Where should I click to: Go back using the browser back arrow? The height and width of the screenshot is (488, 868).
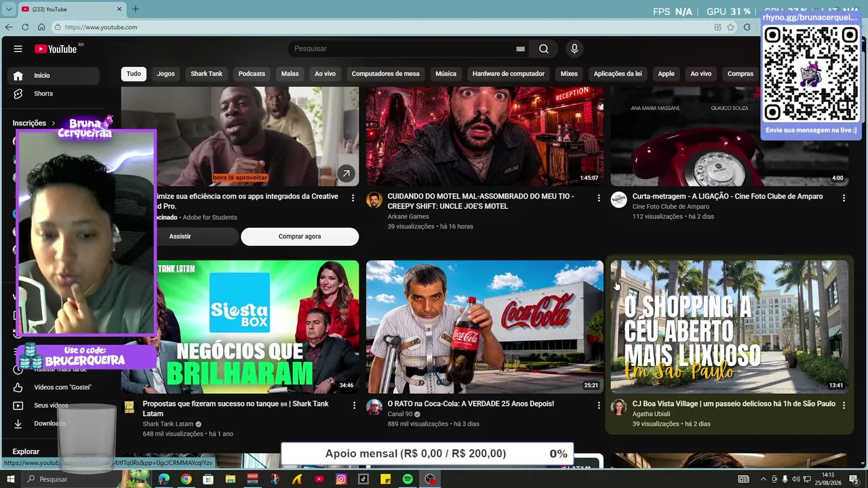coord(9,27)
